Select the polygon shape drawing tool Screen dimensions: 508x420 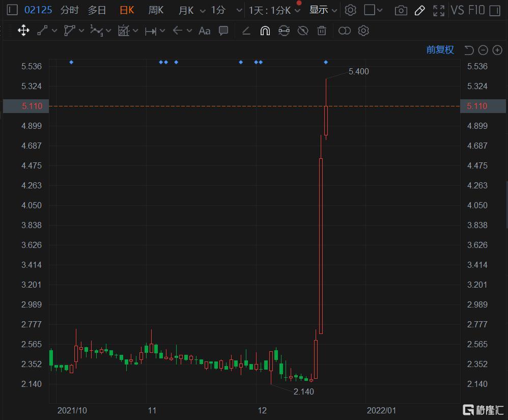[69, 31]
